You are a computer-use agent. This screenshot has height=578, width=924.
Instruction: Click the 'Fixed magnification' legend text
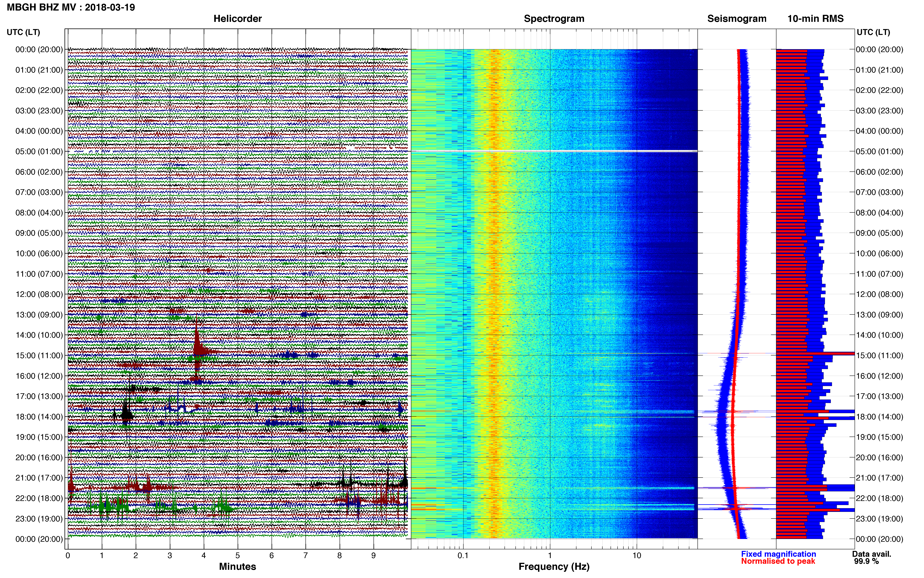(778, 554)
